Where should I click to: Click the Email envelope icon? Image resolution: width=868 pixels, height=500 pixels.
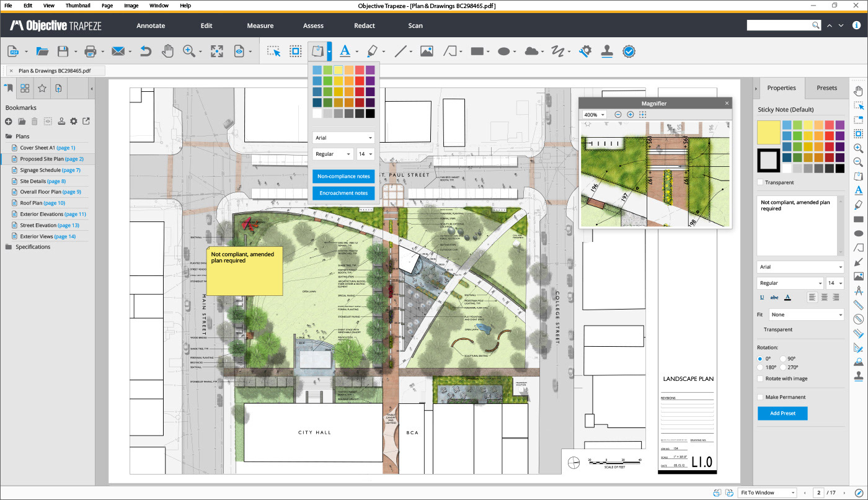click(118, 51)
